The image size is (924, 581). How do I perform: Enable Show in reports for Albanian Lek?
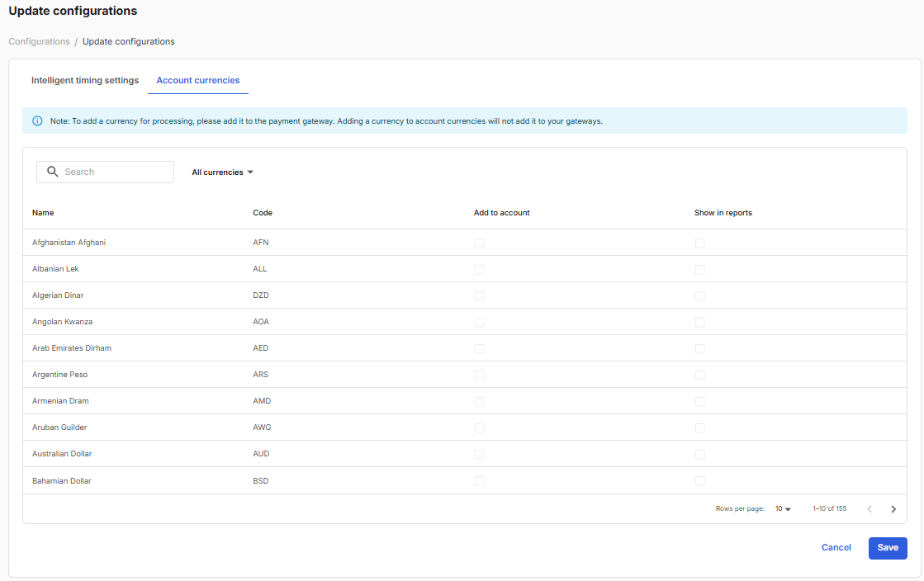tap(699, 269)
